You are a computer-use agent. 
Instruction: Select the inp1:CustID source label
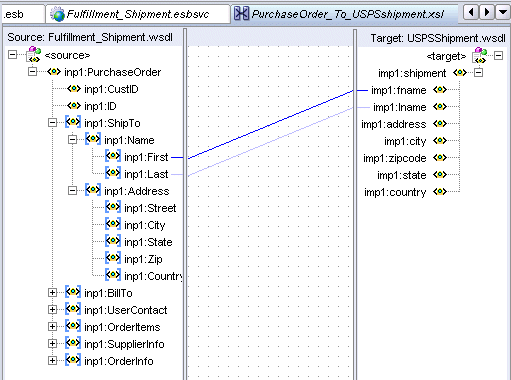click(111, 89)
